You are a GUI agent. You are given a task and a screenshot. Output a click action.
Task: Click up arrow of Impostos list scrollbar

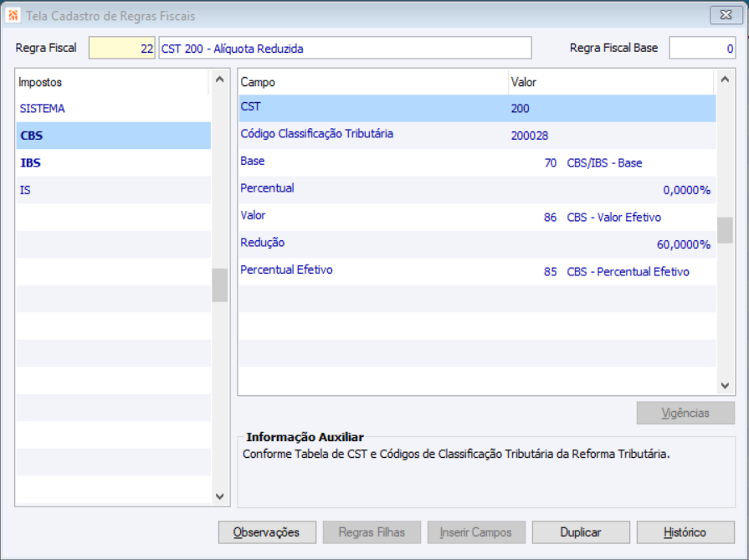click(220, 80)
